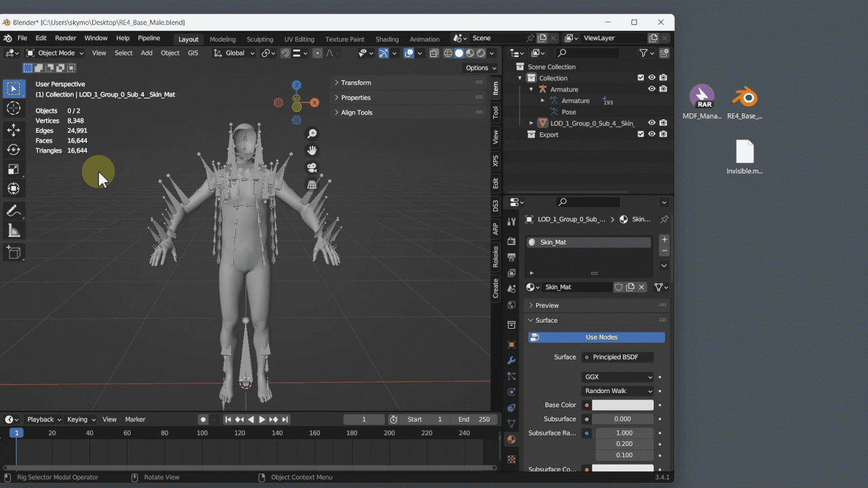Viewport: 868px width, 488px height.
Task: Disable Export collection render camera
Action: (663, 134)
